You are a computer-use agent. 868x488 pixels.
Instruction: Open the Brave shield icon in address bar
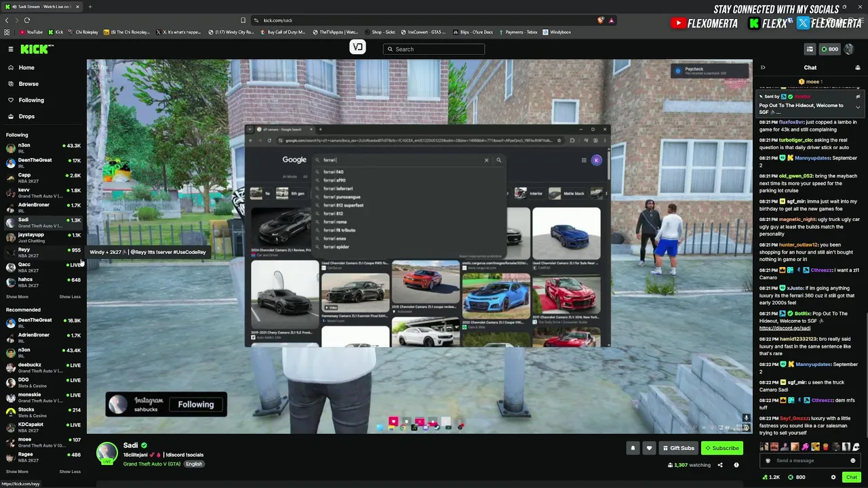tap(601, 20)
